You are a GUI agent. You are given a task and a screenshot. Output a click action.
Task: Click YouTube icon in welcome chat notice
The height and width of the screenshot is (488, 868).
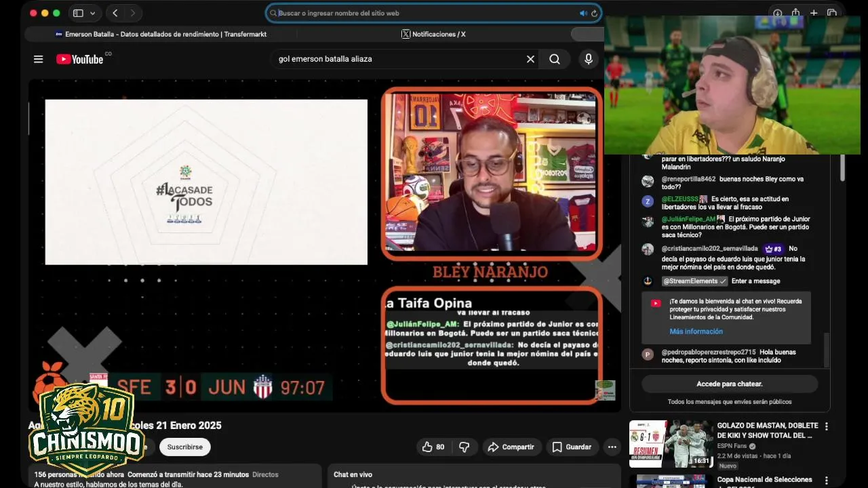(655, 303)
